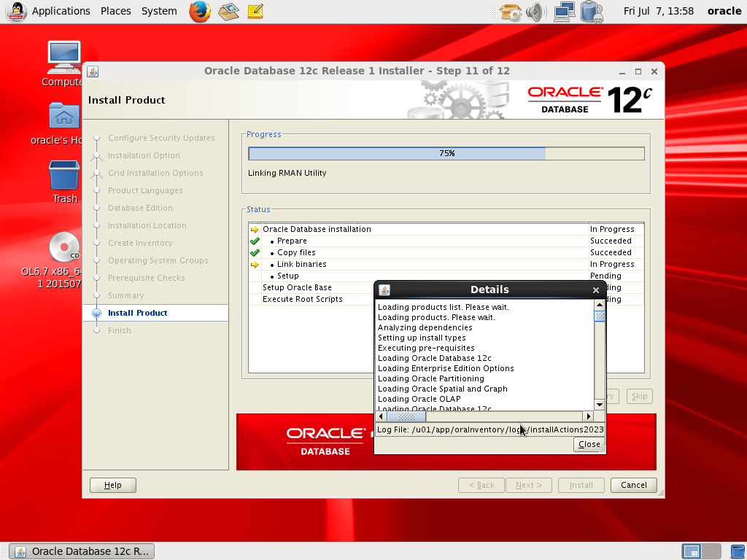Viewport: 747px width, 560px height.
Task: Click the Details vertical scrollbar up arrow
Action: point(600,305)
